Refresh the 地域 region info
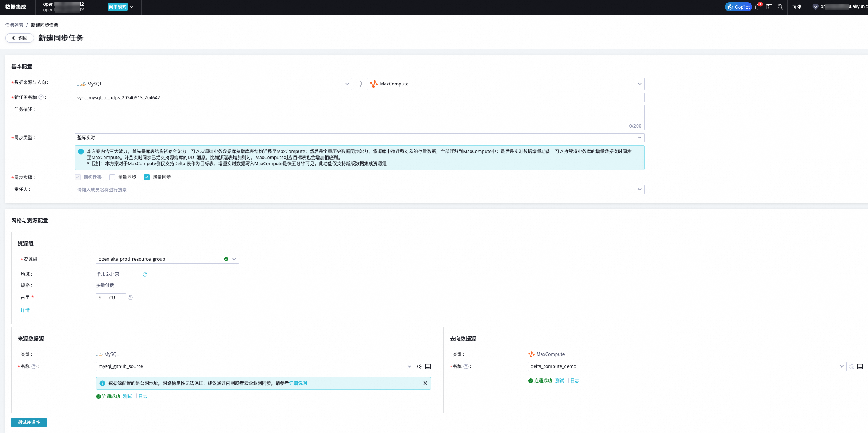The width and height of the screenshot is (868, 433). [145, 275]
